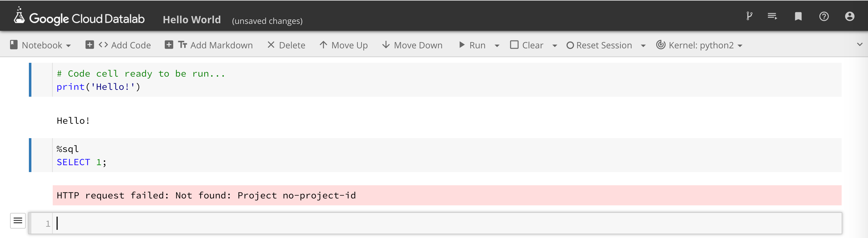868x238 pixels.
Task: Move the selected cell down
Action: point(412,45)
